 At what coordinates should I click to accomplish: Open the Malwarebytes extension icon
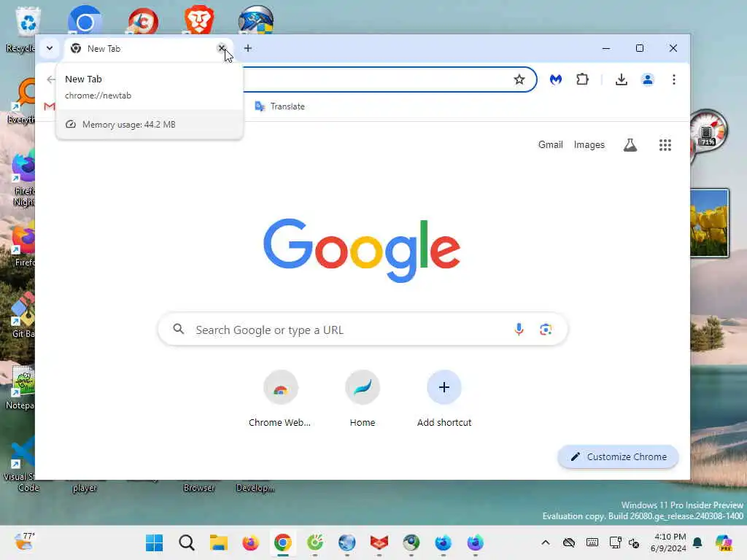point(555,79)
